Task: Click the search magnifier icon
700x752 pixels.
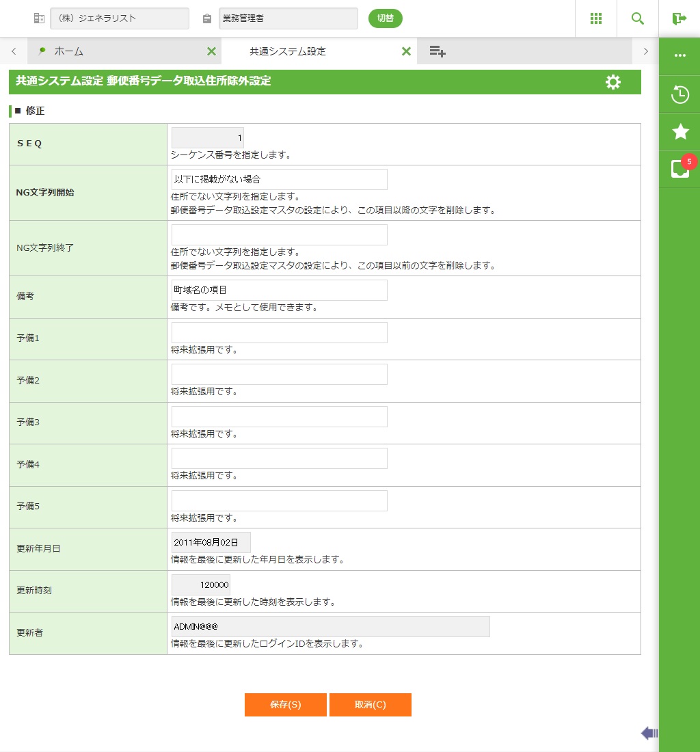Action: tap(637, 18)
